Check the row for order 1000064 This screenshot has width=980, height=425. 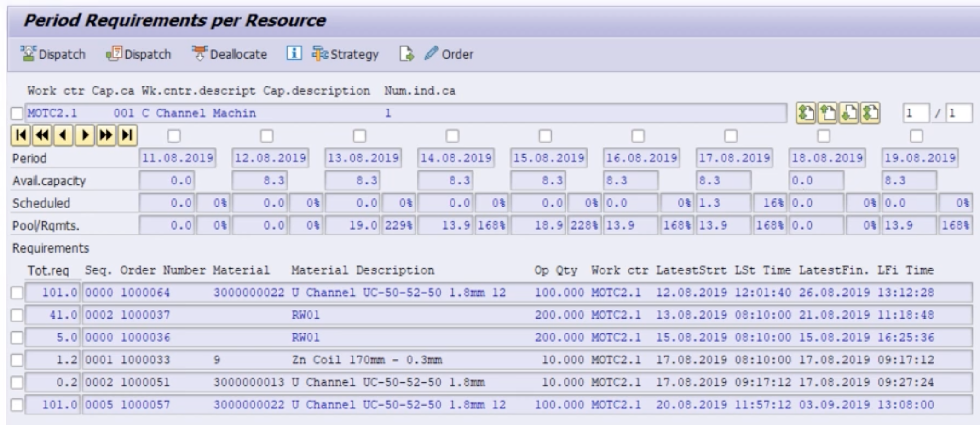17,293
